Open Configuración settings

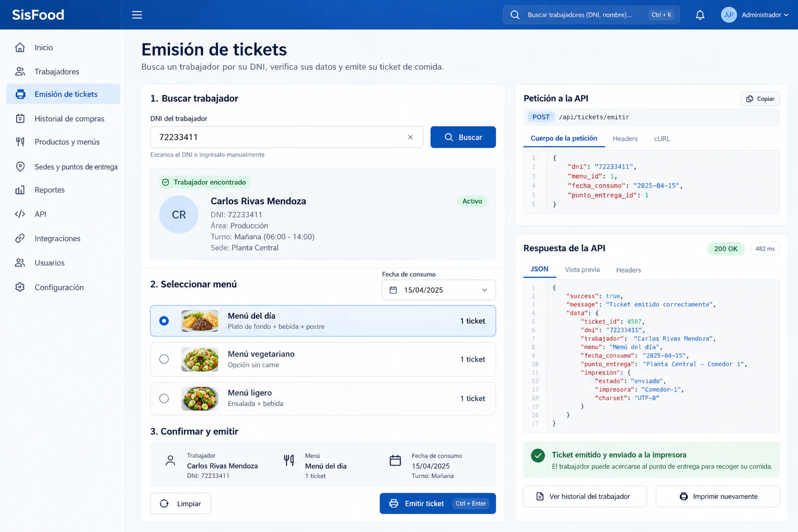coord(63,287)
